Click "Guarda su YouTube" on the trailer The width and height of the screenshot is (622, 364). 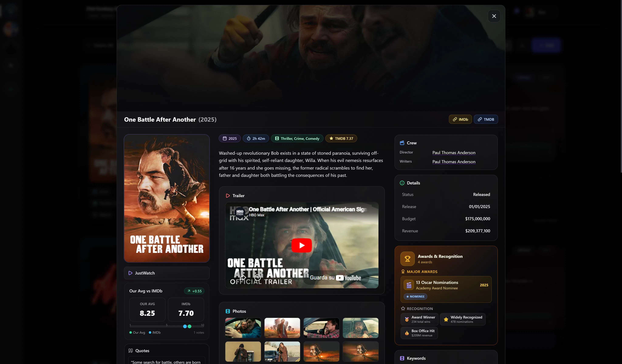pyautogui.click(x=335, y=278)
